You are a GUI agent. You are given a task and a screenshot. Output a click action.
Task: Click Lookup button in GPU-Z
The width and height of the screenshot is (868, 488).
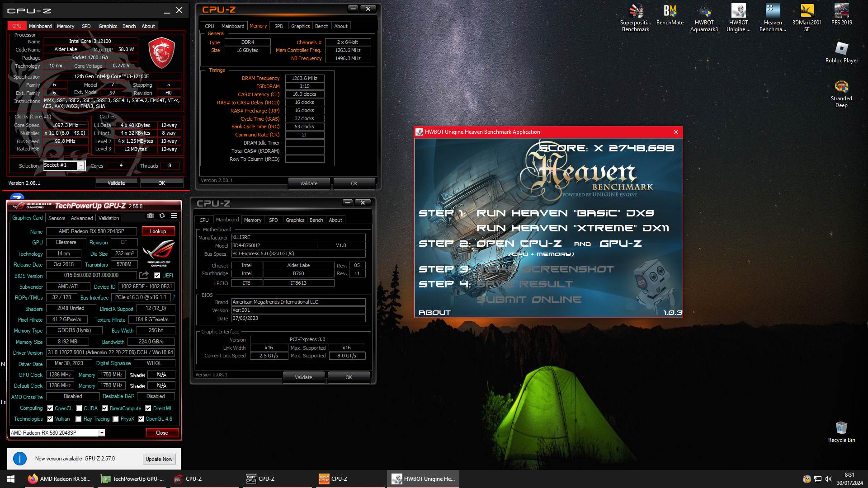click(158, 231)
